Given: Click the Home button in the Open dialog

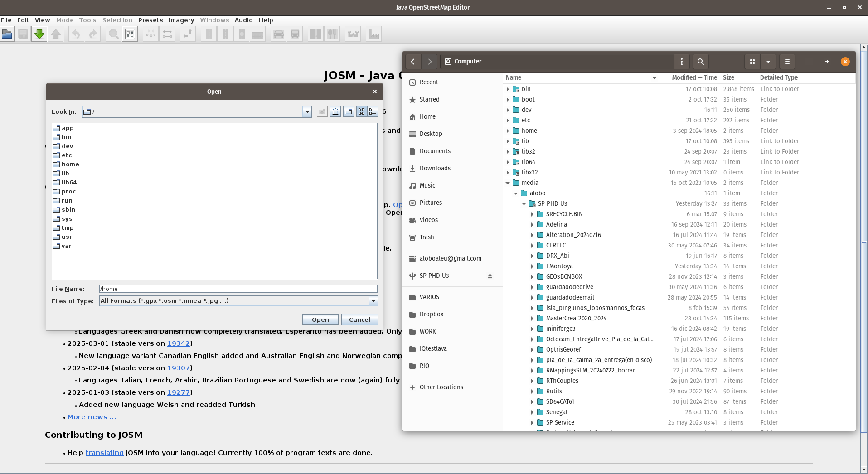Looking at the screenshot, I should pyautogui.click(x=335, y=111).
